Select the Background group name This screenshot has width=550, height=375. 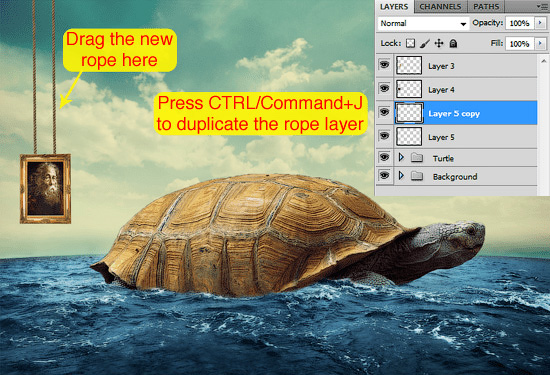click(x=455, y=177)
